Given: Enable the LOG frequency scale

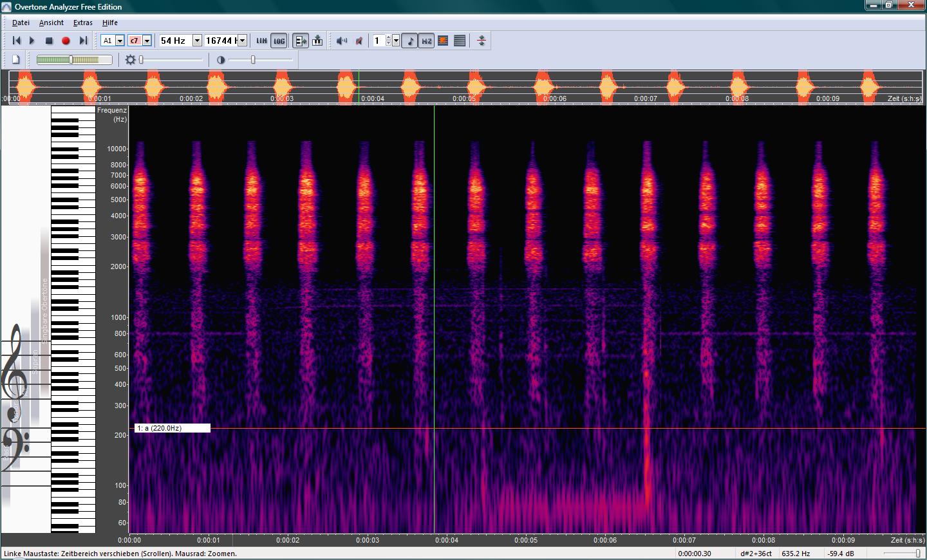Looking at the screenshot, I should pos(279,41).
